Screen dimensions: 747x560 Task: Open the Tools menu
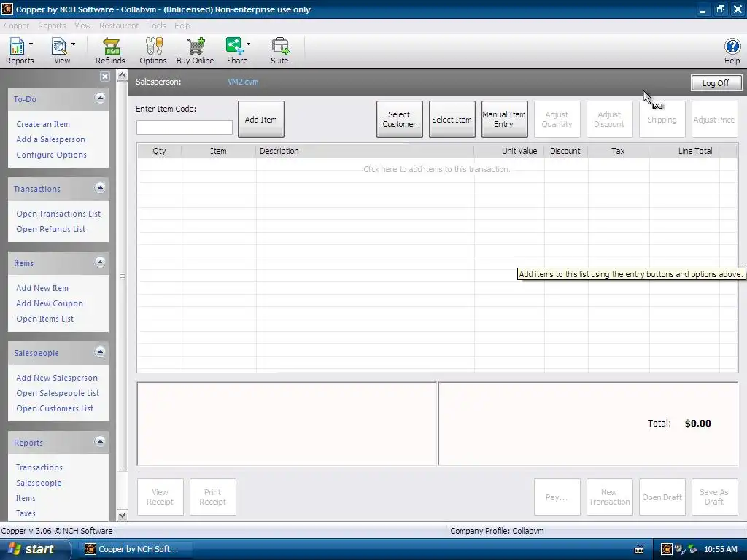click(x=157, y=26)
